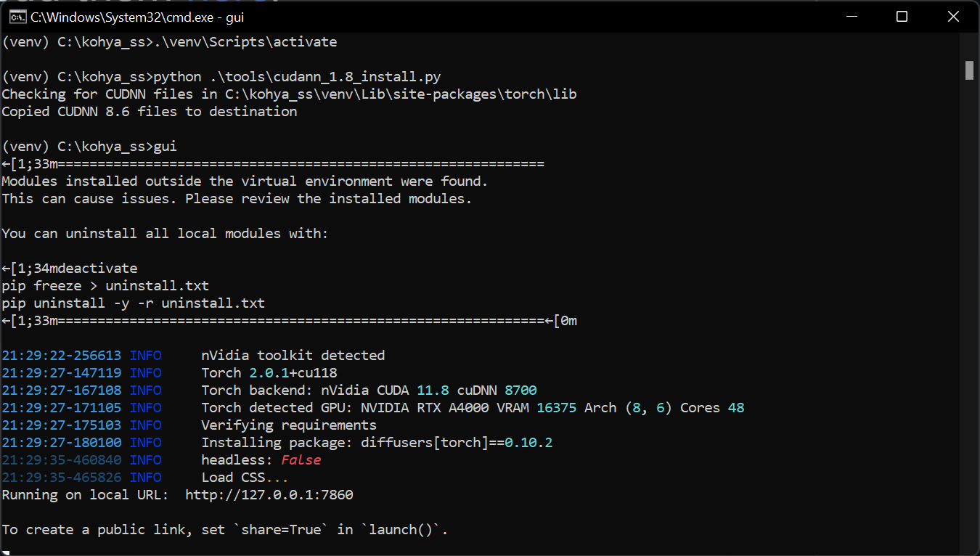Viewport: 980px width, 556px height.
Task: Click the window title 'C:\Windows\System32\cmd.exe - gui'
Action: click(137, 17)
